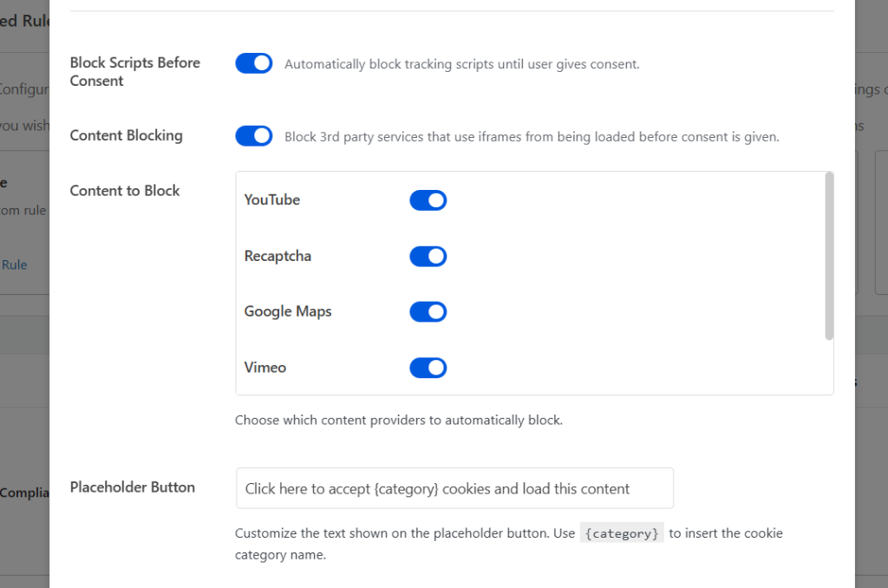
Task: Click the 'Choose which content providers' description text
Action: tap(398, 420)
